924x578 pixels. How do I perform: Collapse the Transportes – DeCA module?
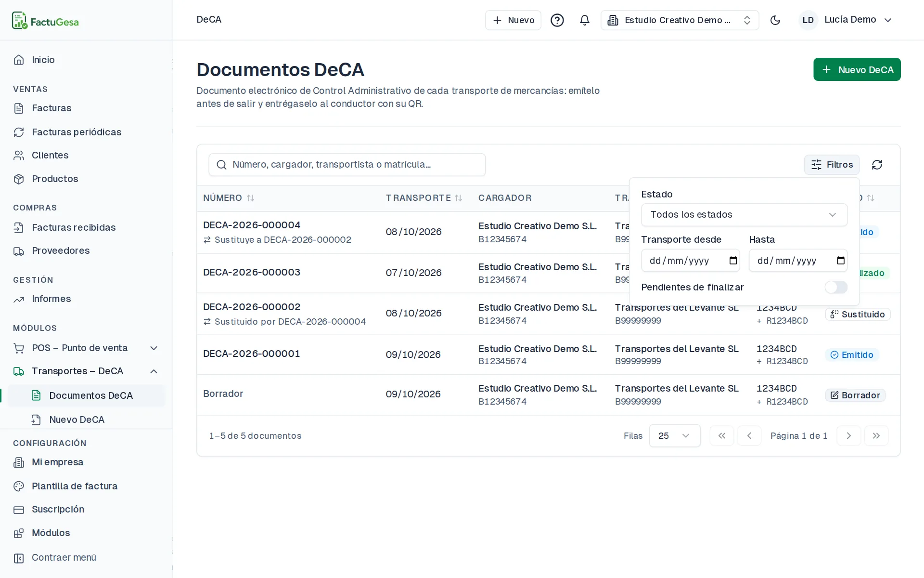click(x=87, y=371)
